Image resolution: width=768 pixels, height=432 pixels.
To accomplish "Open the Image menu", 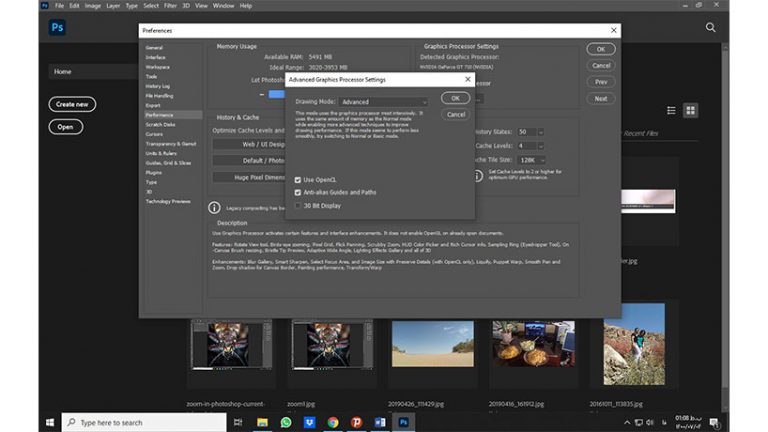I will [93, 6].
